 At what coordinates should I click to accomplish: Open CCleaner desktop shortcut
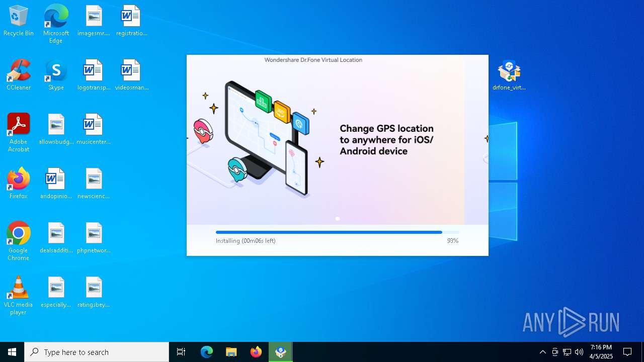coord(19,75)
